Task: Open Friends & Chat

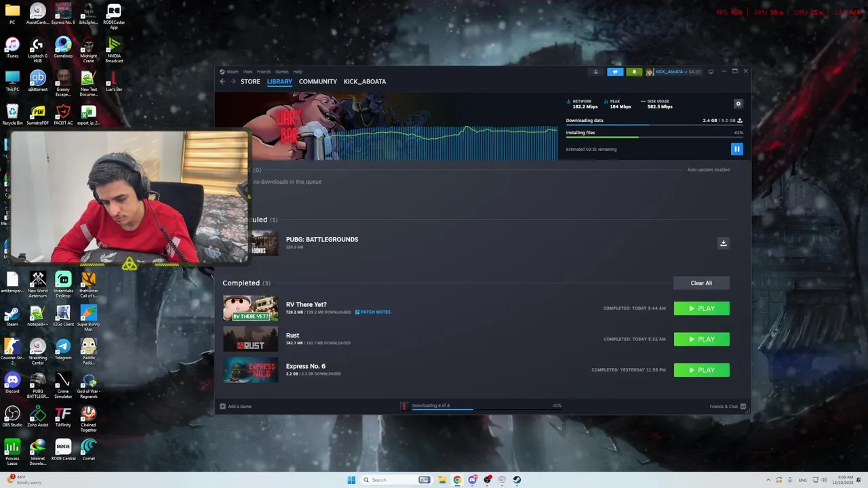Action: coord(728,406)
